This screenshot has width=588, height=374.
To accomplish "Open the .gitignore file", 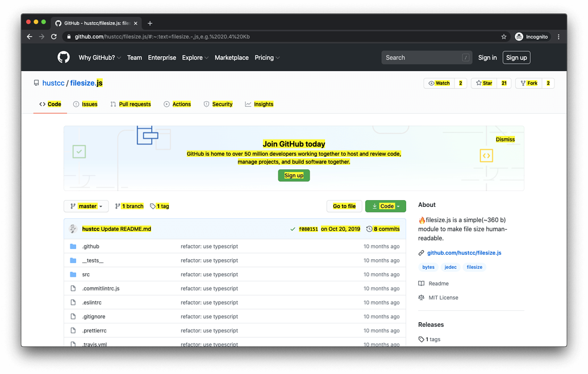I will pyautogui.click(x=94, y=317).
